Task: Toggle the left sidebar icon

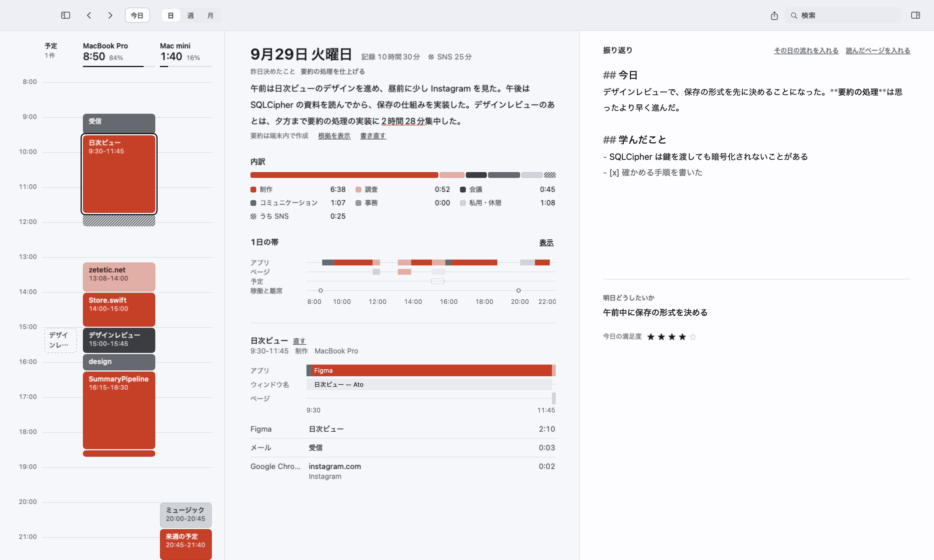Action: coord(66,15)
